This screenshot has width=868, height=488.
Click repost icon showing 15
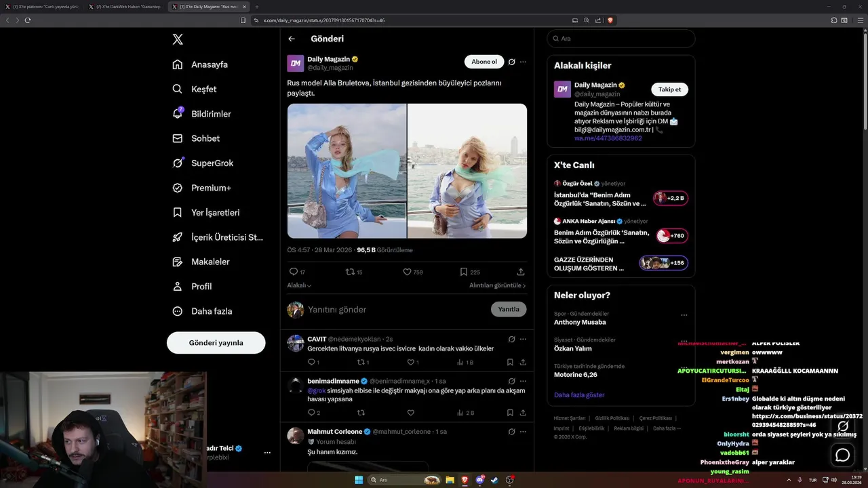pyautogui.click(x=350, y=272)
